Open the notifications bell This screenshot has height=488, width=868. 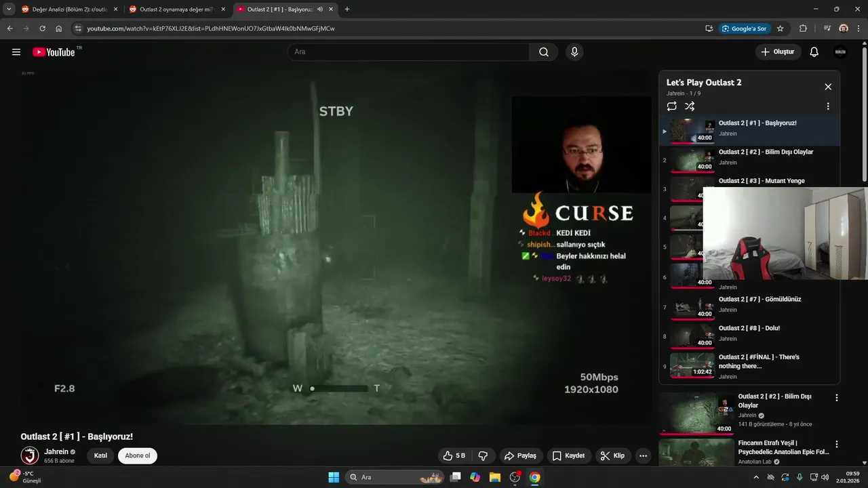coord(814,52)
